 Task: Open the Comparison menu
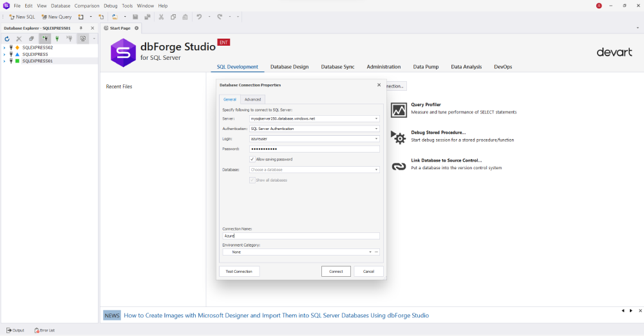87,6
